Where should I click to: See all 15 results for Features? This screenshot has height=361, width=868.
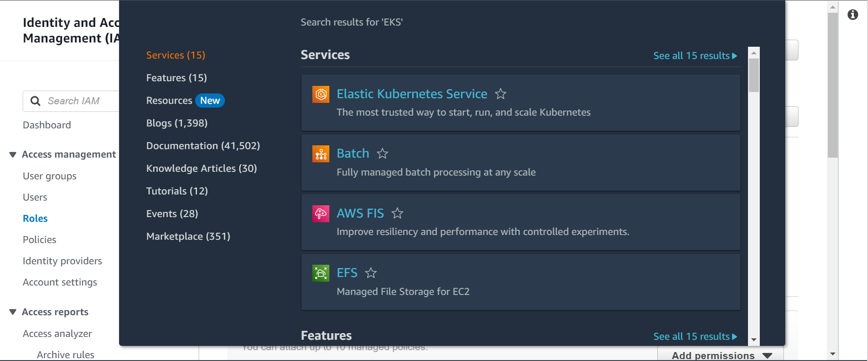695,336
